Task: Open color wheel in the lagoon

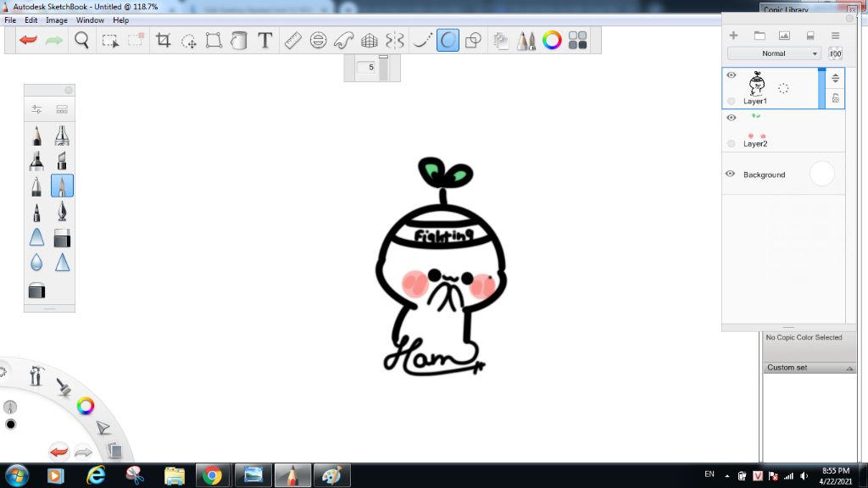Action: coord(86,406)
